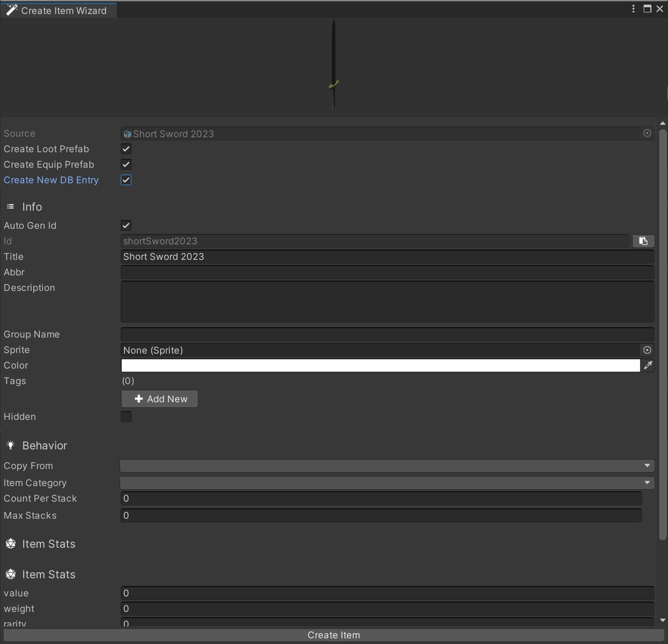Expand the Item Category dropdown
The height and width of the screenshot is (644, 668).
[x=387, y=483]
